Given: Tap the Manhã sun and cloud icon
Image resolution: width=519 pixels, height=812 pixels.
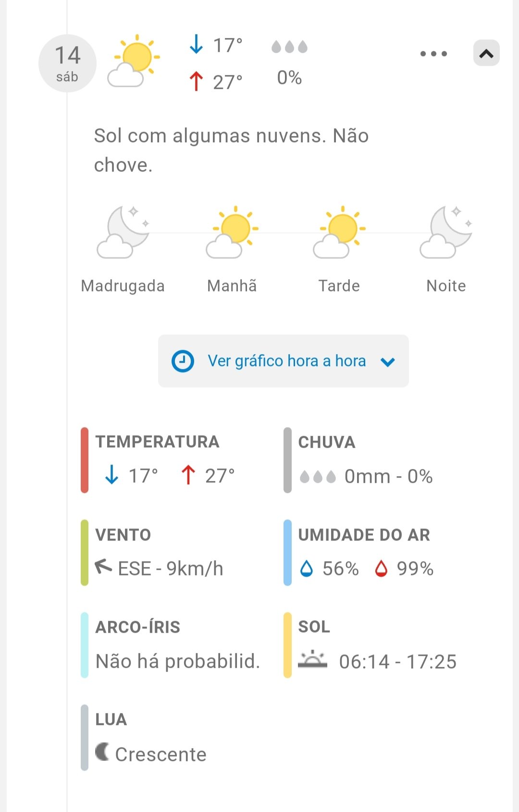Looking at the screenshot, I should click(233, 233).
